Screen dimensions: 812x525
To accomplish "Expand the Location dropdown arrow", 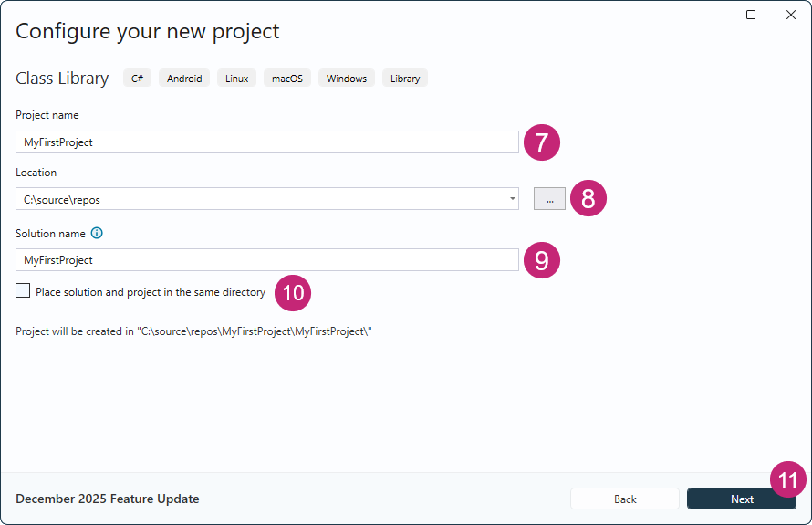I will click(513, 199).
